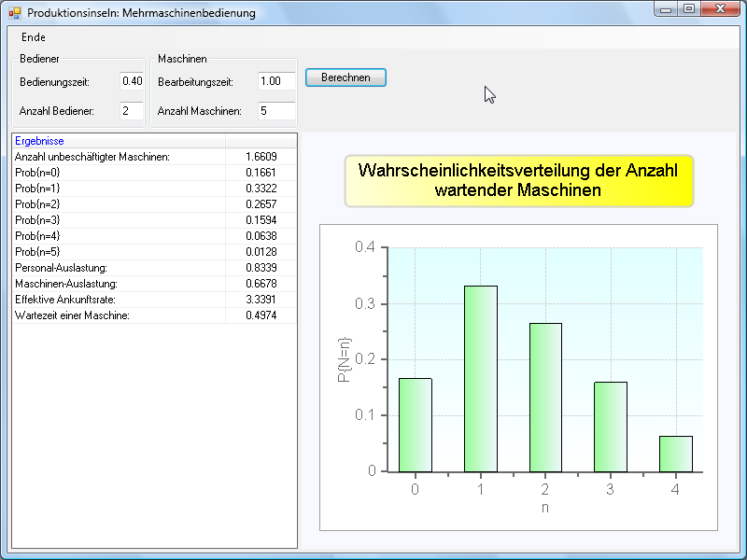Select the Prob{n=0} result row

[x=118, y=173]
